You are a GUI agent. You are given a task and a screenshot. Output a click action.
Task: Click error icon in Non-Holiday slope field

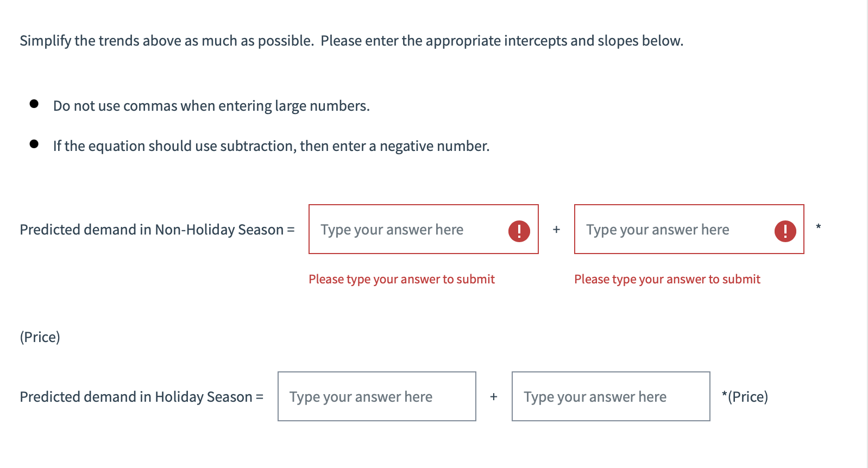pos(785,231)
